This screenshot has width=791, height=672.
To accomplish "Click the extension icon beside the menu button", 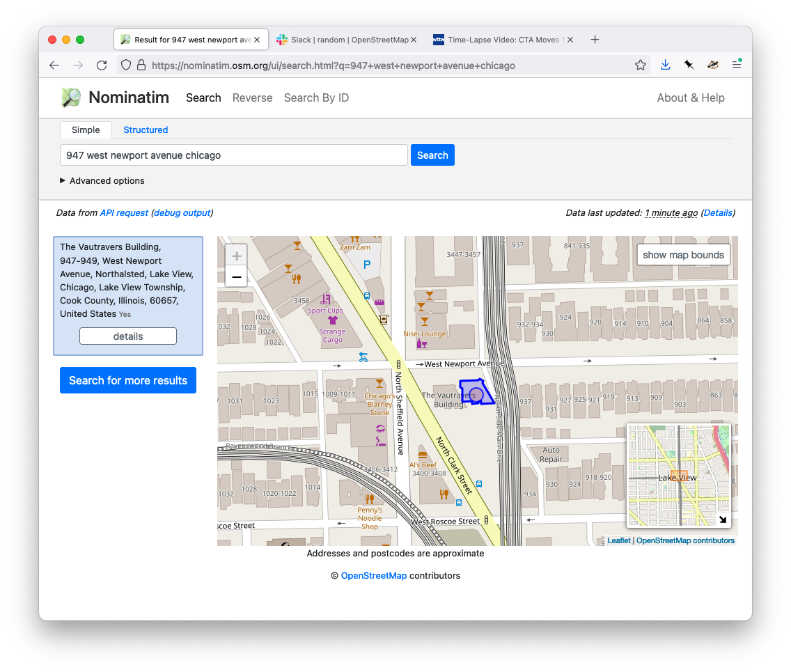I will [713, 65].
